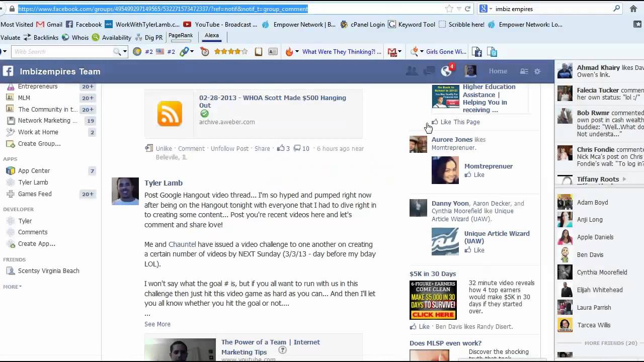Click RSS feed thumbnail in post
Viewport: 644px width, 362px height.
pyautogui.click(x=170, y=114)
